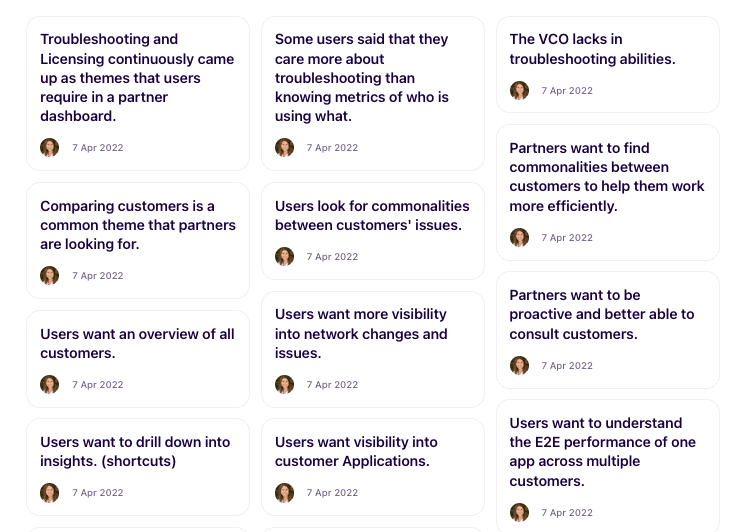The width and height of the screenshot is (740, 532).
Task: Open 'Some users said that they care' card
Action: tap(373, 93)
